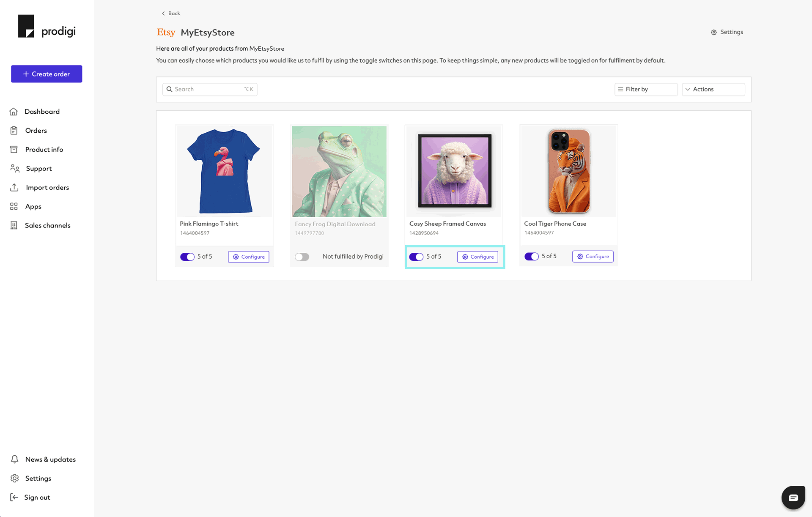The image size is (812, 517).
Task: Click the Orders sidebar icon
Action: point(14,130)
